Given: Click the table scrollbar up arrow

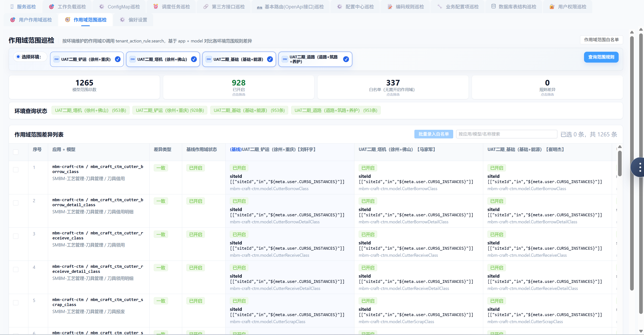Looking at the screenshot, I should [619, 147].
